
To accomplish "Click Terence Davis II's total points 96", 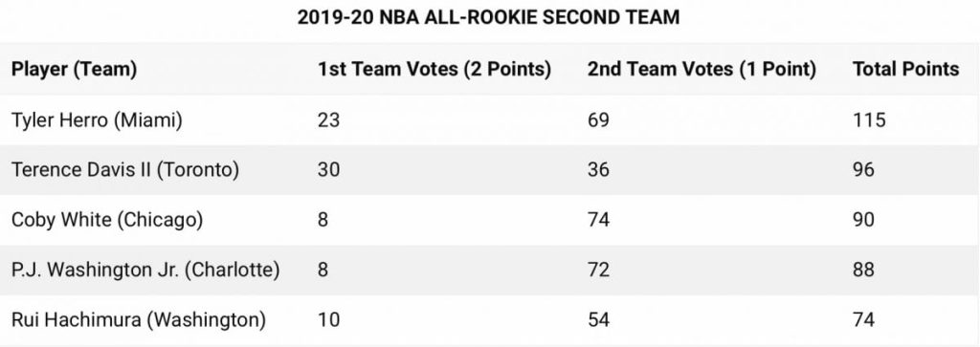I will [x=863, y=169].
